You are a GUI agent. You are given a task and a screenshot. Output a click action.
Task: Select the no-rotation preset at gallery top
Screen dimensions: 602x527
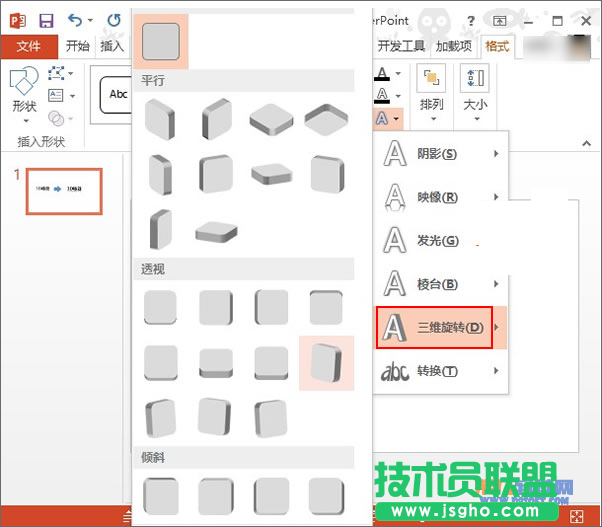(x=161, y=41)
